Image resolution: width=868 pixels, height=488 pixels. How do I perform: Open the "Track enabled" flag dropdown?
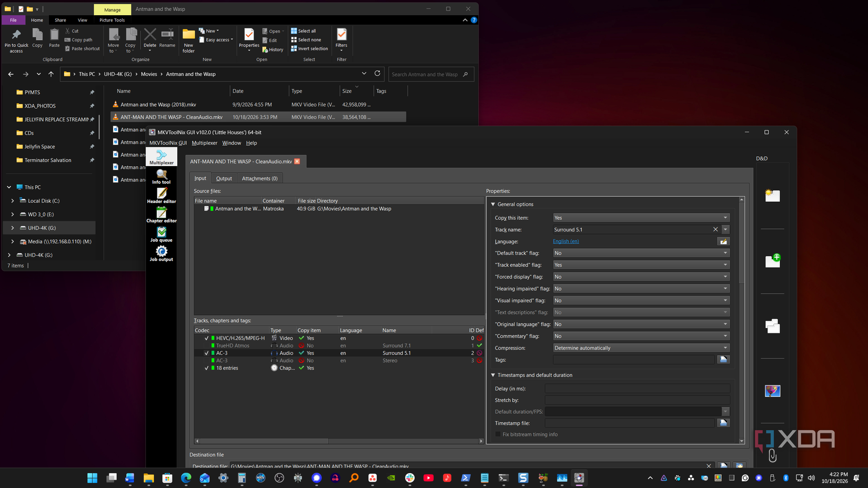point(641,265)
